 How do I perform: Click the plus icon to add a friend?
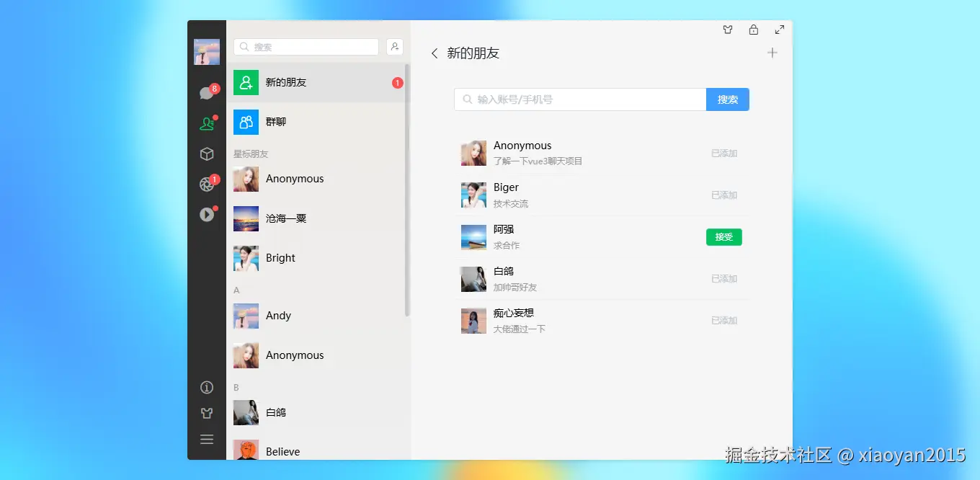click(772, 53)
